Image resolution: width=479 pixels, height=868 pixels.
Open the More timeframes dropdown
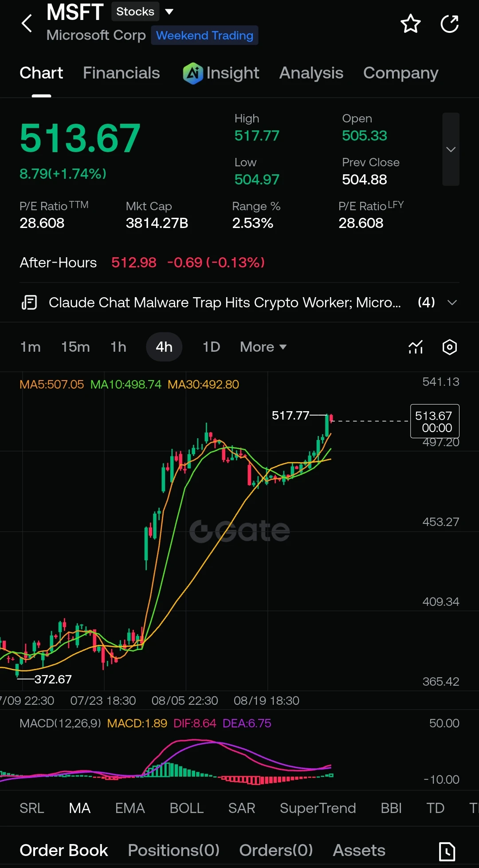(x=263, y=347)
